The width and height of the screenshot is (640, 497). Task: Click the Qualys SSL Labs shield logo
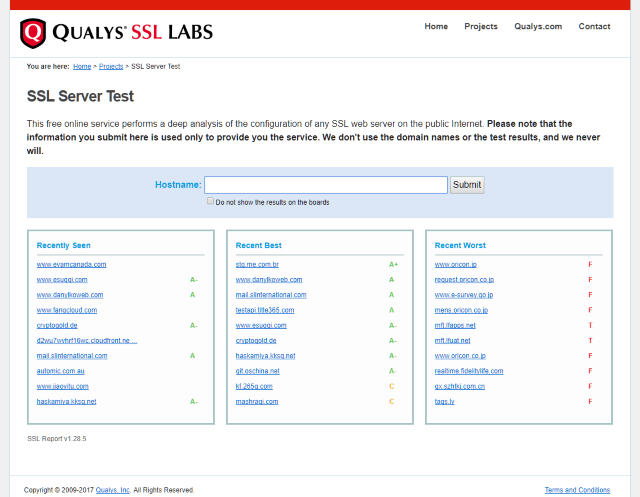pyautogui.click(x=33, y=33)
